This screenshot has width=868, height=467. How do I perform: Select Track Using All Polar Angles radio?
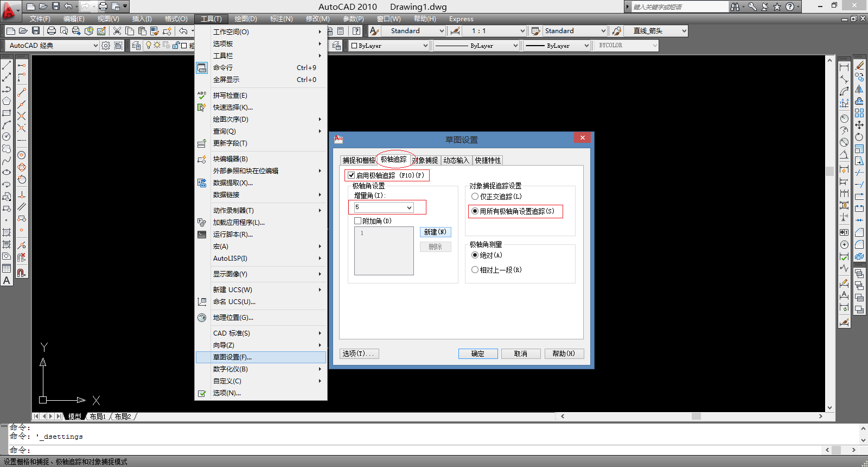pos(475,211)
